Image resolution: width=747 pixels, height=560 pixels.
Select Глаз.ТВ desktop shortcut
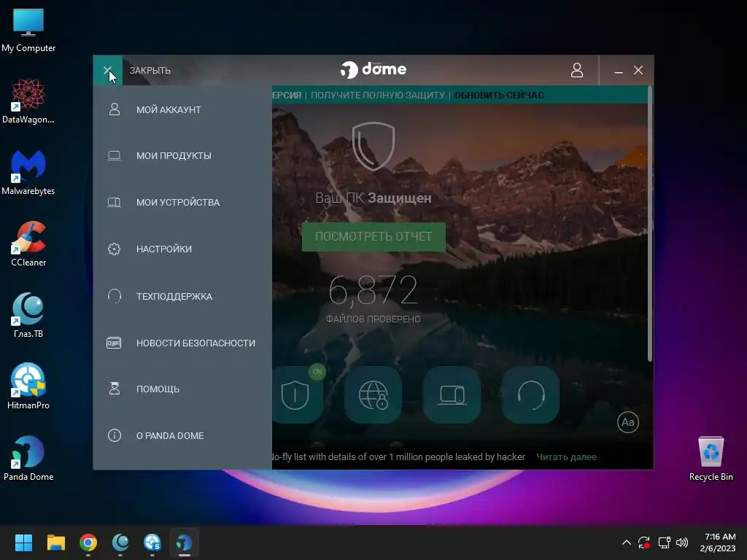[28, 316]
